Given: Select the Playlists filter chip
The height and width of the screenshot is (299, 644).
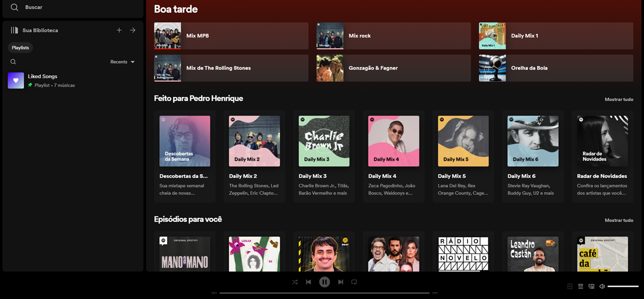Looking at the screenshot, I should [x=20, y=48].
